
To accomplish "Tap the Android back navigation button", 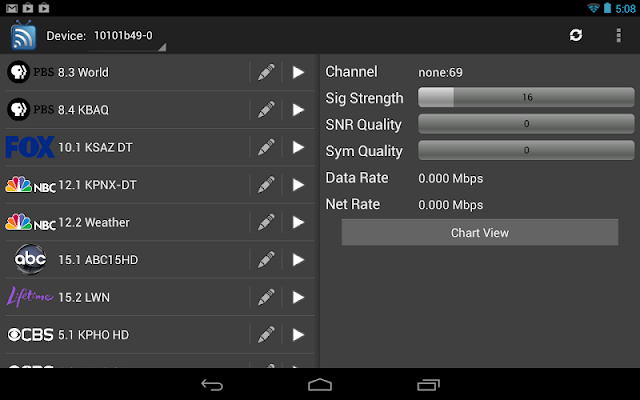I will (212, 384).
